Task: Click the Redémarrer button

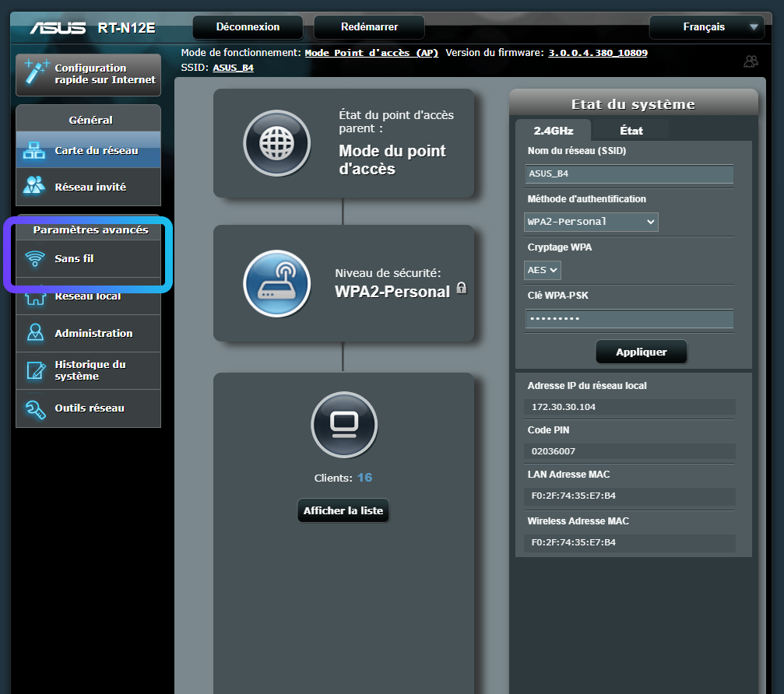Action: point(369,27)
